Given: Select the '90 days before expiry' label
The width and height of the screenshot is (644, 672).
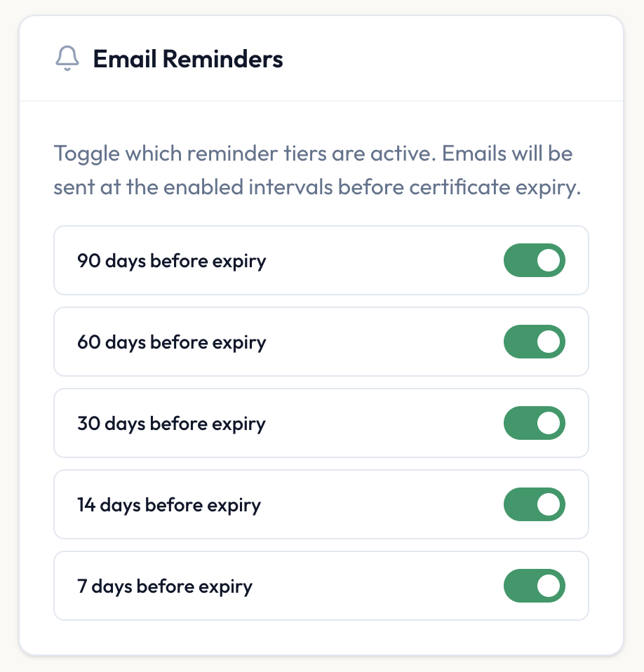Looking at the screenshot, I should click(172, 261).
